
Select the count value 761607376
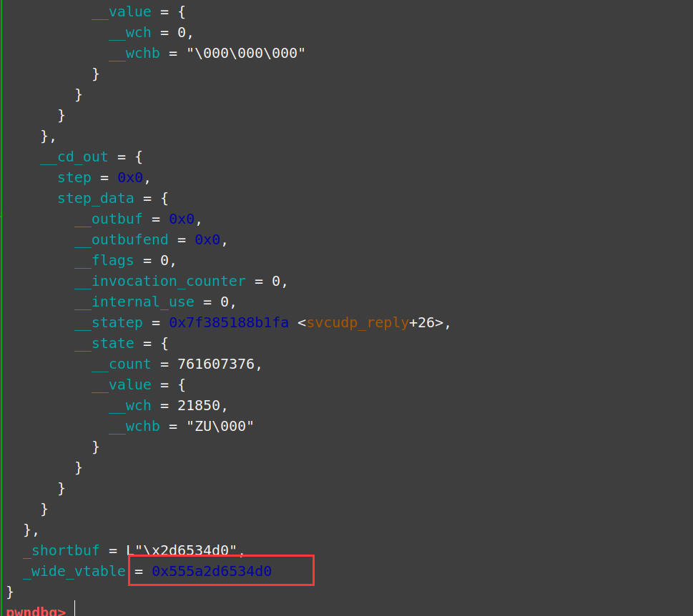point(216,364)
